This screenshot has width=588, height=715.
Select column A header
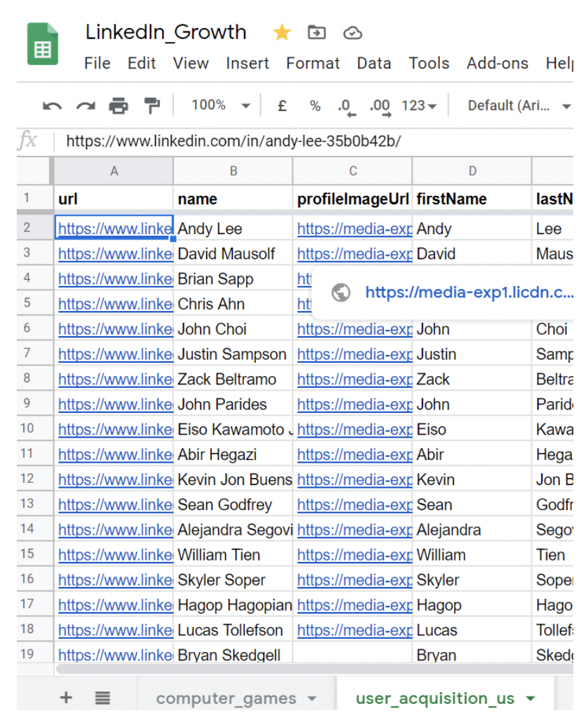click(113, 171)
